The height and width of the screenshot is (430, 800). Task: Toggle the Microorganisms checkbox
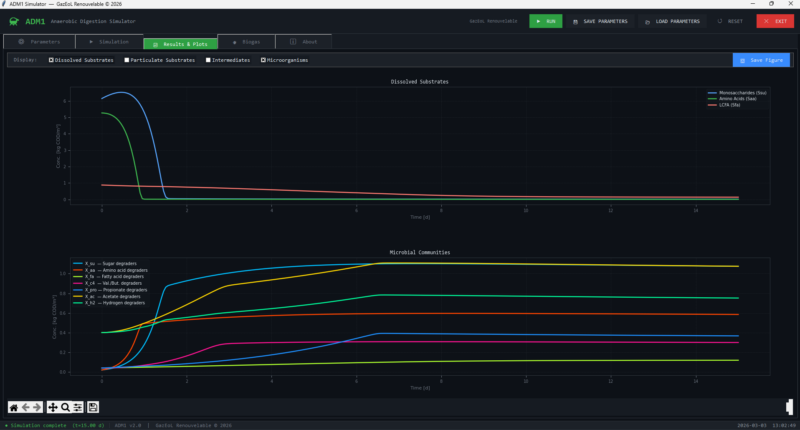(x=264, y=60)
